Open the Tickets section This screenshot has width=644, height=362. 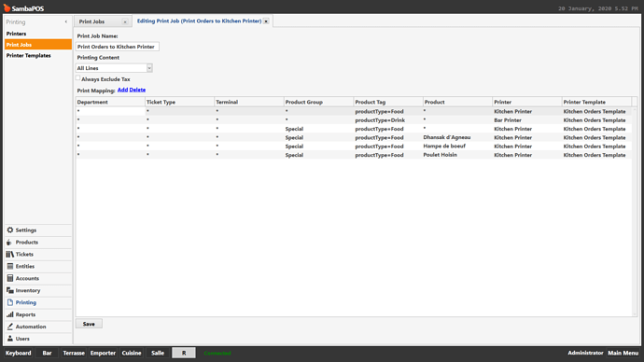tap(38, 255)
